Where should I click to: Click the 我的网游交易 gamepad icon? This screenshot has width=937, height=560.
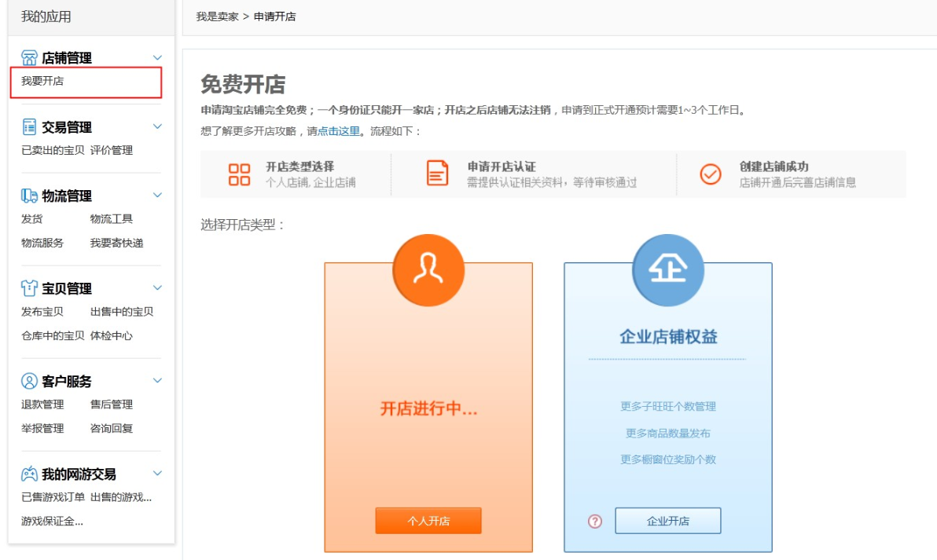click(x=29, y=474)
